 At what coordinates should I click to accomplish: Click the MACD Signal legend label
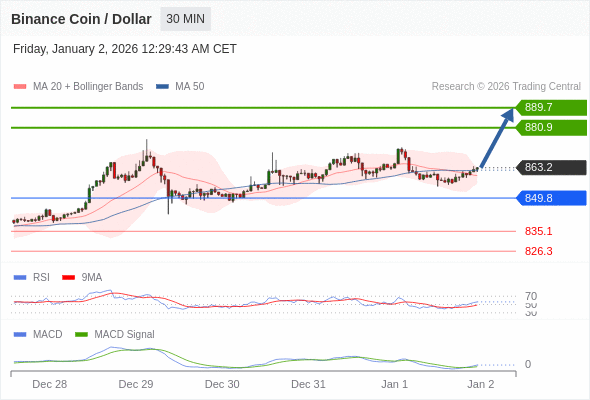pos(125,334)
